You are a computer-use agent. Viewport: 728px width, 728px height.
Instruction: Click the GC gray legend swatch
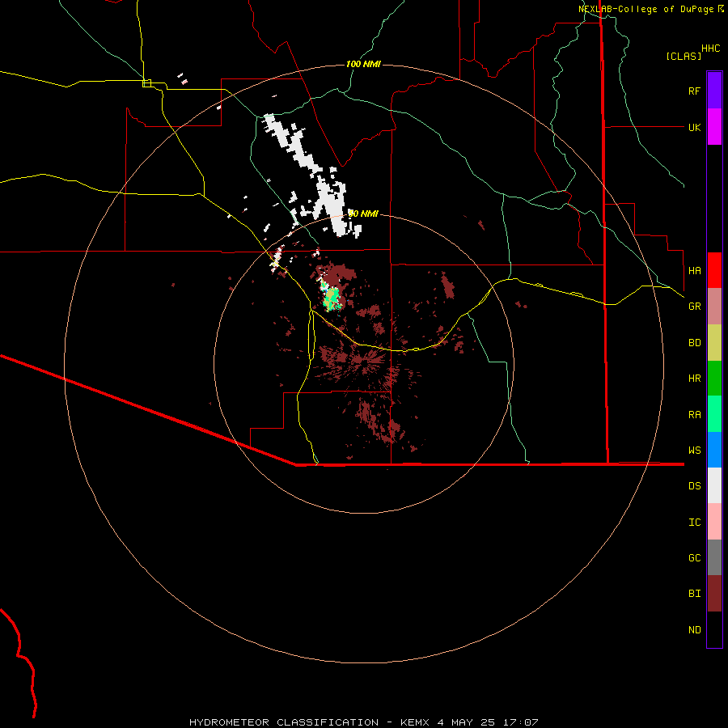pyautogui.click(x=714, y=557)
